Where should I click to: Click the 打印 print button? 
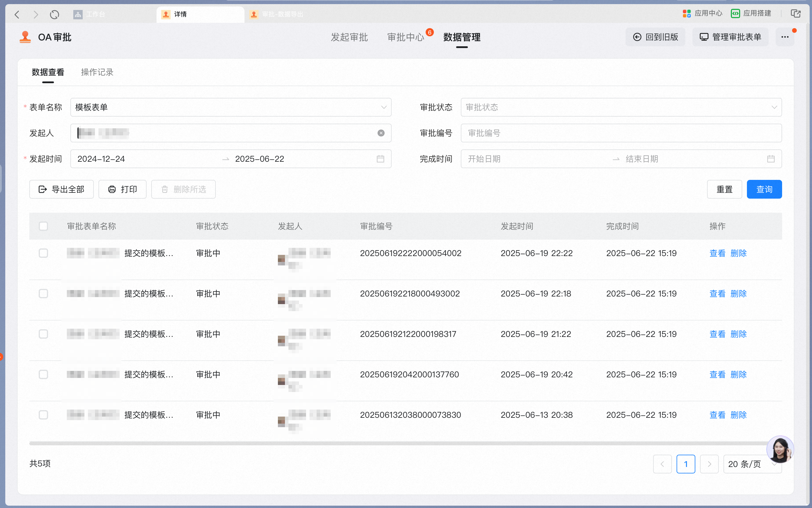tap(122, 190)
